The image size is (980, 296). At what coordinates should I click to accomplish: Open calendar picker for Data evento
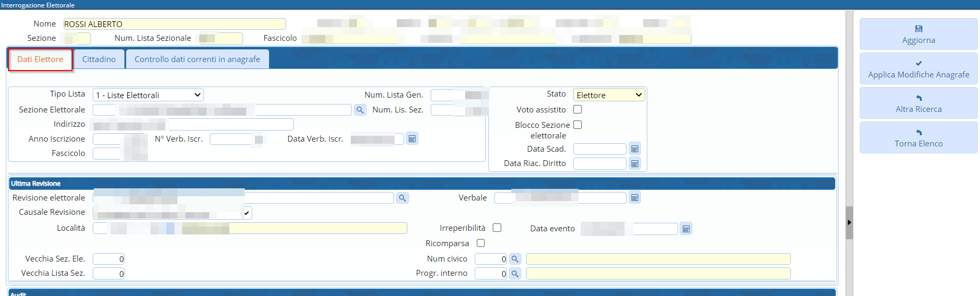coord(686,229)
